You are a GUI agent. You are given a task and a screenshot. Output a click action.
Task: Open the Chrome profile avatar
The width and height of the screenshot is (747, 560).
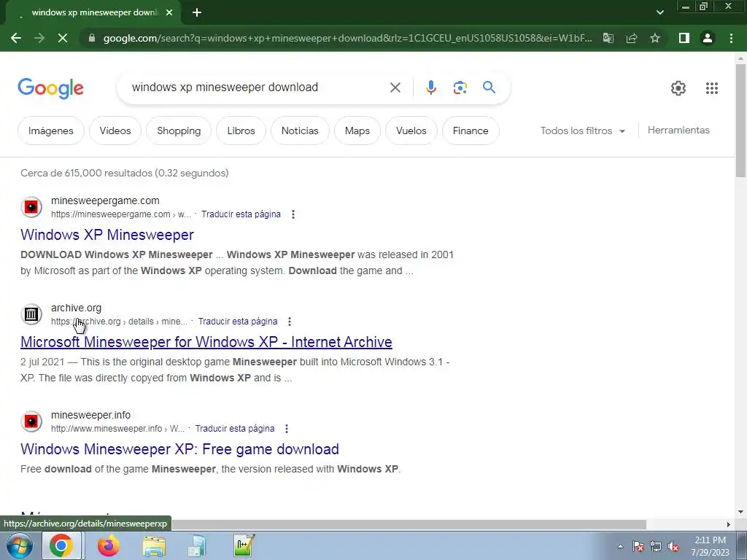(x=708, y=38)
